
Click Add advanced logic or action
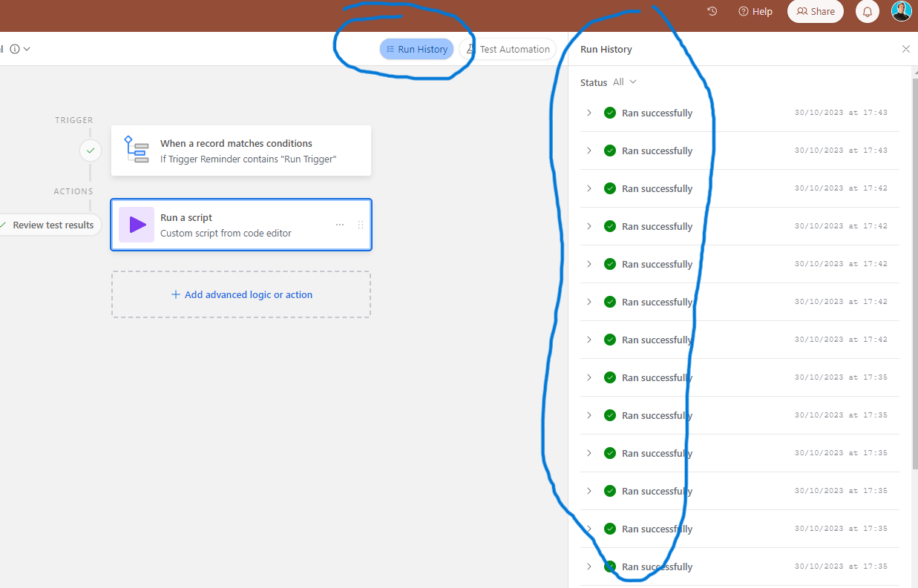pos(241,294)
